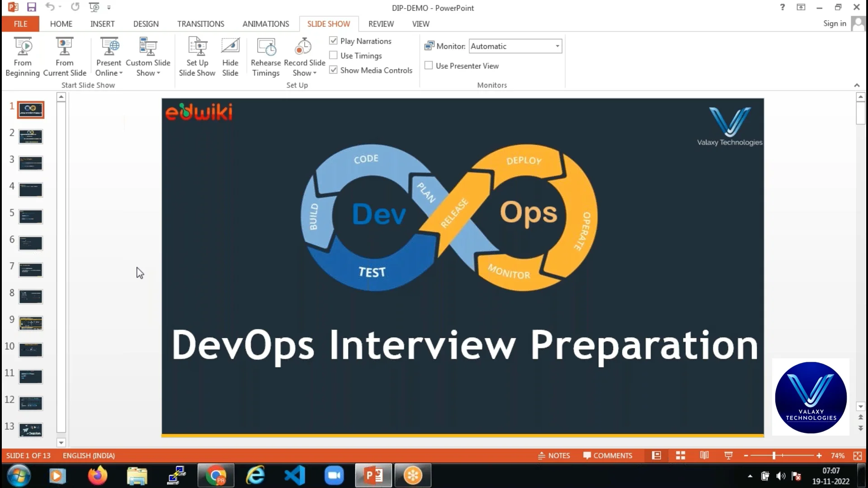Switch to the TRANSITIONS tab
868x488 pixels.
[x=201, y=24]
